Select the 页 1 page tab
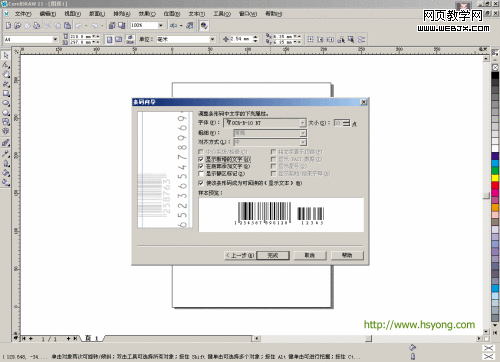The width and height of the screenshot is (500, 362). 91,338
